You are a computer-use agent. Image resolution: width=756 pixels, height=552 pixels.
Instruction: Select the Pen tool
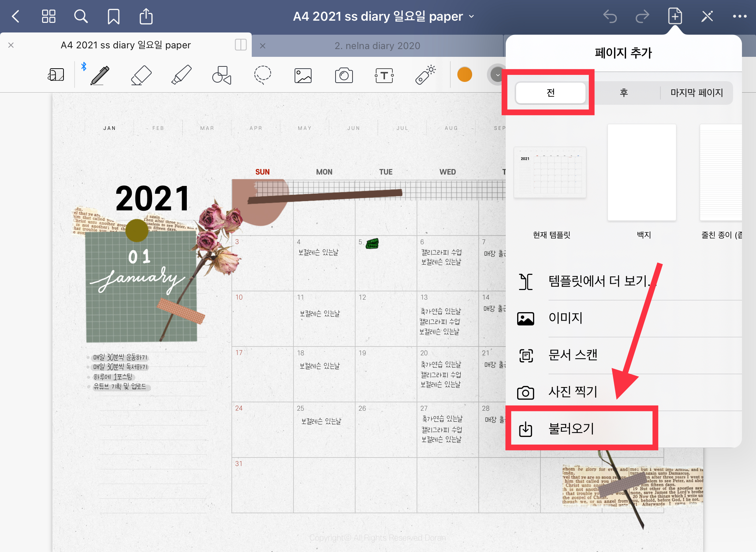click(100, 75)
